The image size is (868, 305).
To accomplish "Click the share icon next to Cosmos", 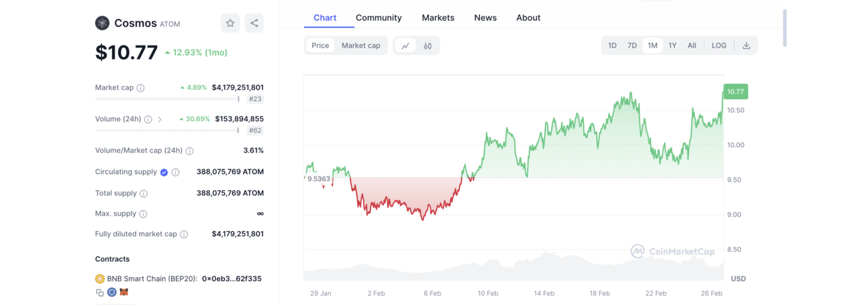I will tap(254, 23).
